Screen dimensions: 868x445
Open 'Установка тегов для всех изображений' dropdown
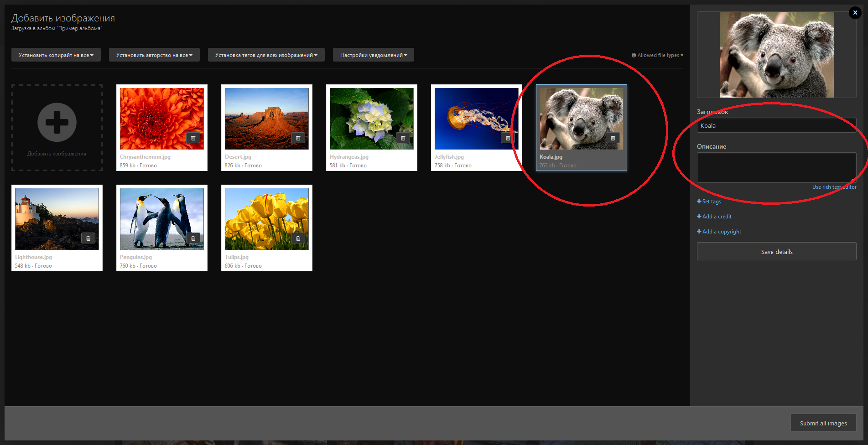tap(266, 55)
